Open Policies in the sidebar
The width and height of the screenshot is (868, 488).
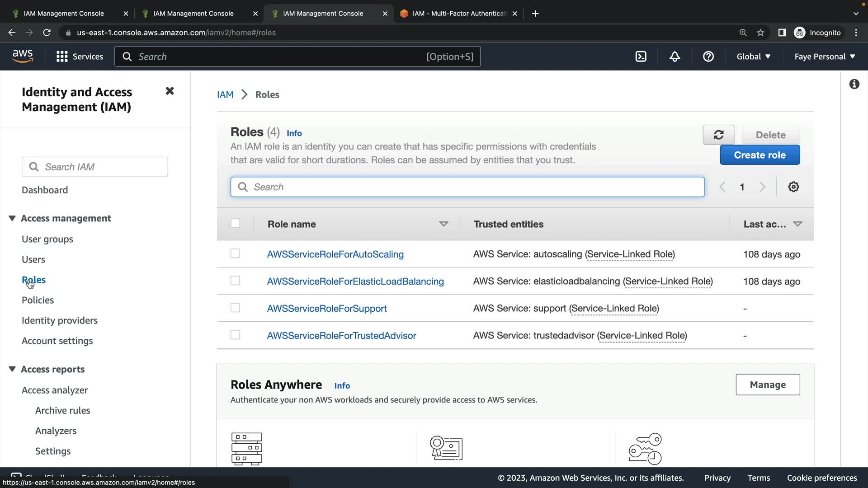coord(38,300)
